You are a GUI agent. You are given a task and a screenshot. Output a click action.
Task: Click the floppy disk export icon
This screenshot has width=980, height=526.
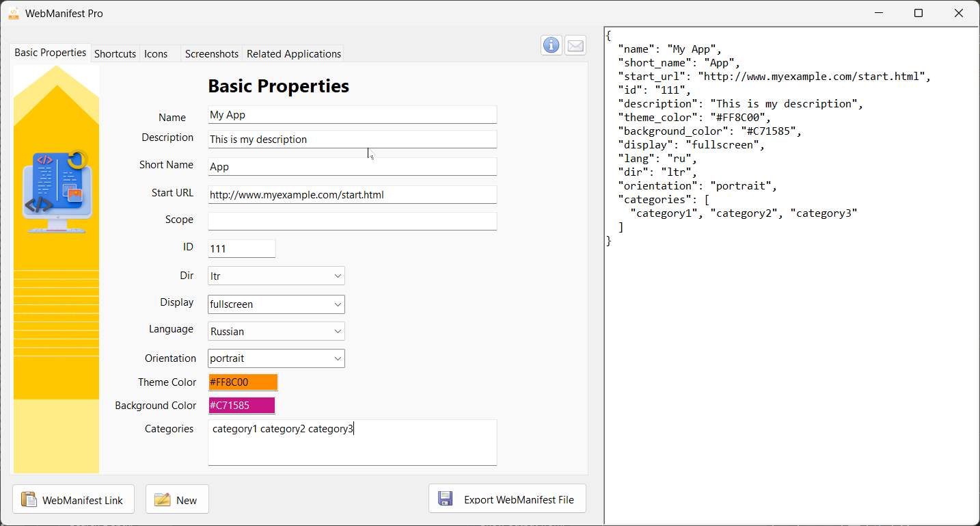(x=445, y=499)
